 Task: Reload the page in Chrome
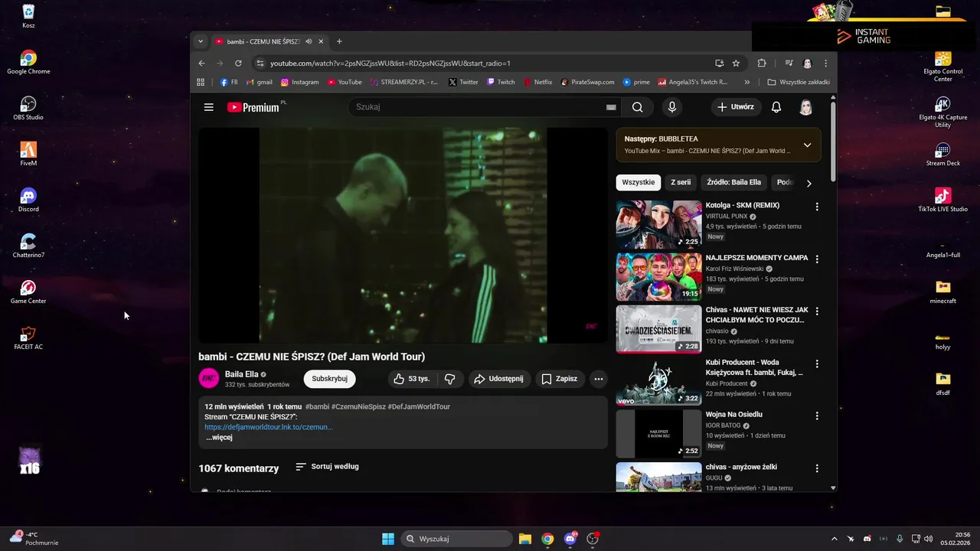pos(238,64)
